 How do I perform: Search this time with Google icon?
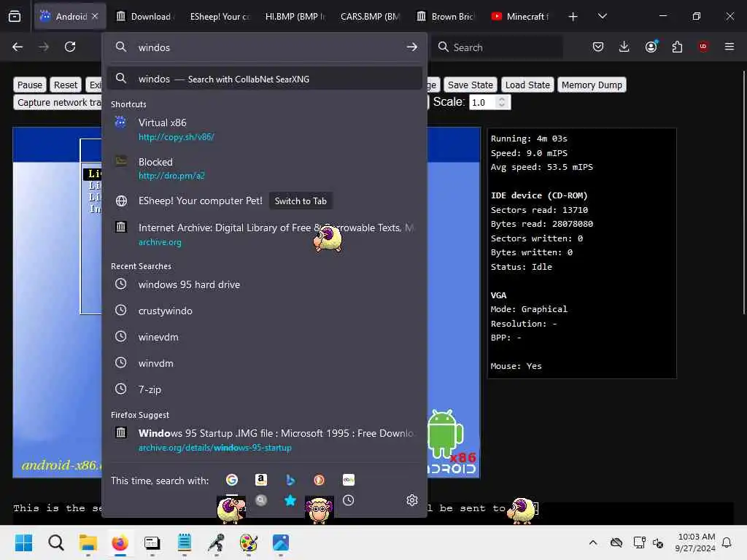232,480
